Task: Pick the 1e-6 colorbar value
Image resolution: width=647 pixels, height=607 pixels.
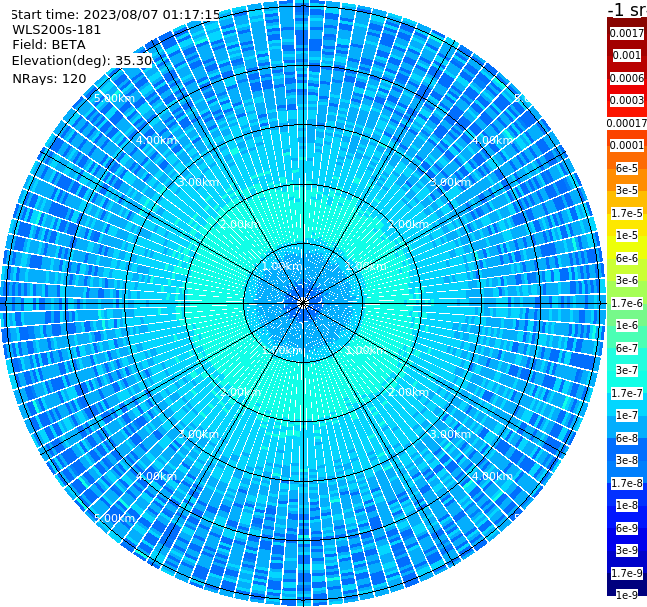Action: tap(627, 325)
